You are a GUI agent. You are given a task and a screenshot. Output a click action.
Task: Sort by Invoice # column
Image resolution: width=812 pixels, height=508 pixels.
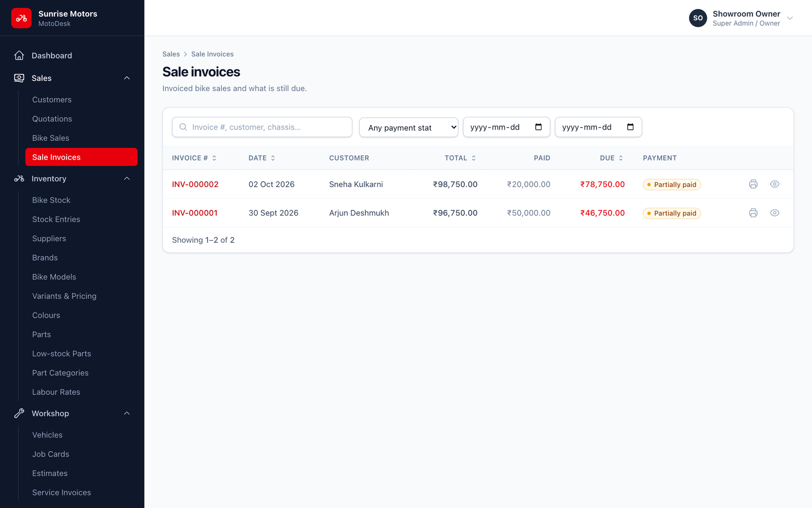coord(194,158)
